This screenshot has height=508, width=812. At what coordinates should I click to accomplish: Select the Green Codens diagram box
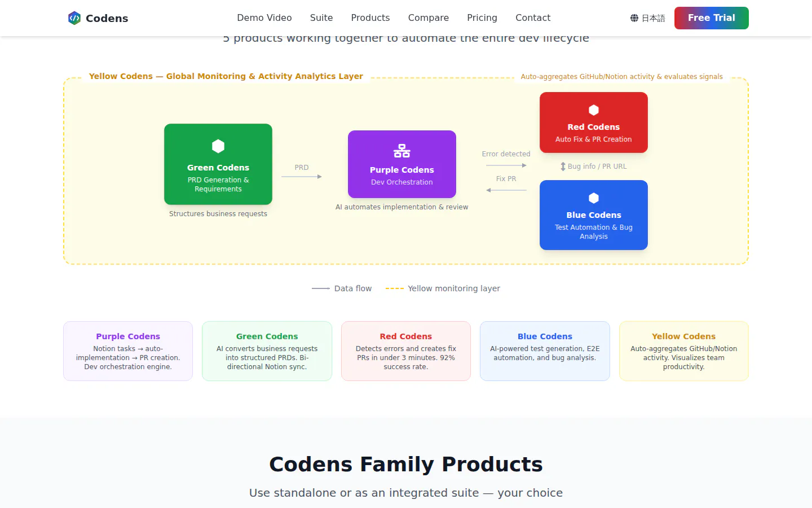218,164
